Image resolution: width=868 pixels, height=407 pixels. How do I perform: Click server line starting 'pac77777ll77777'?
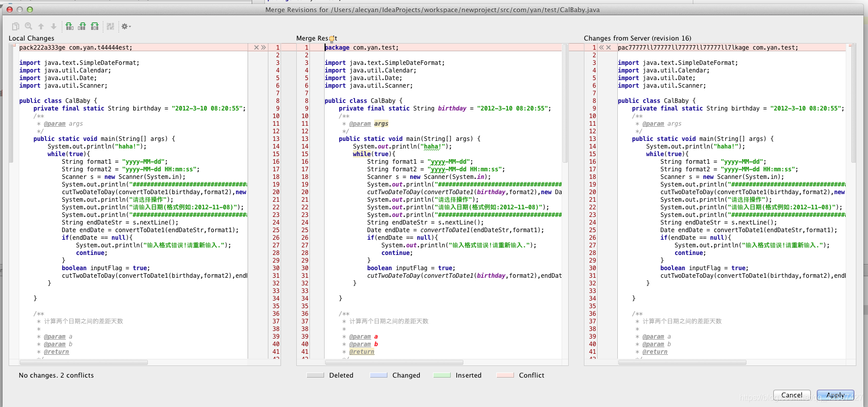tap(708, 48)
